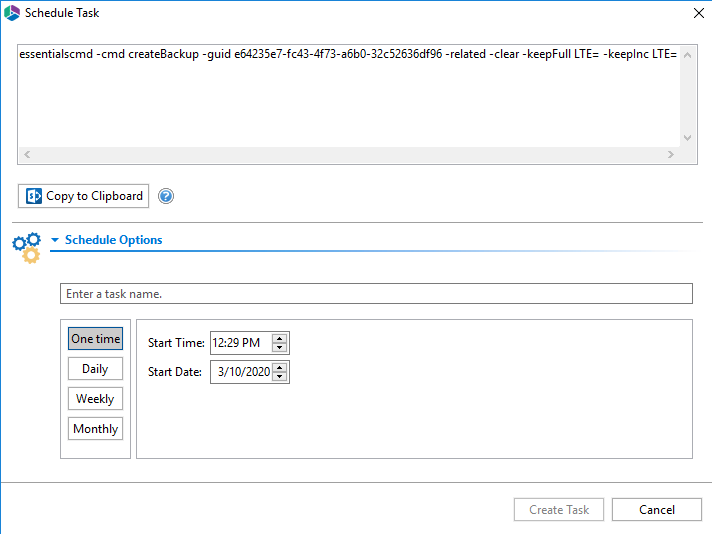Collapse the Schedule Options section
Screen dimensions: 712x534
55,240
